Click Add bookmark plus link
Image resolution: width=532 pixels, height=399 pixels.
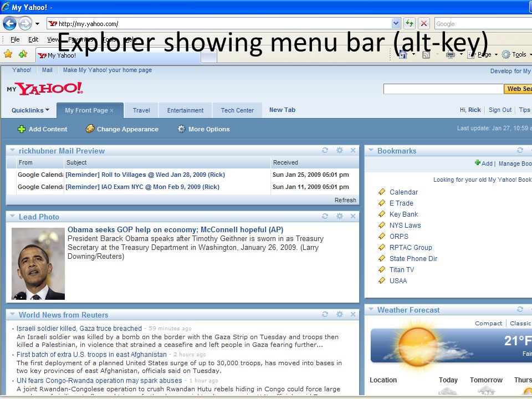click(x=484, y=163)
